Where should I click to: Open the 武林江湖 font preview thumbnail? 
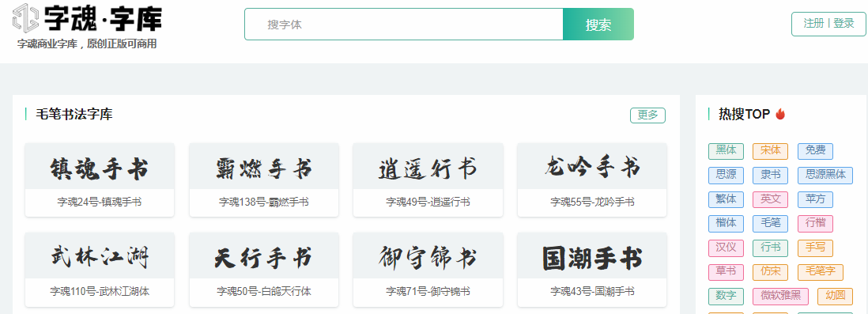click(100, 255)
